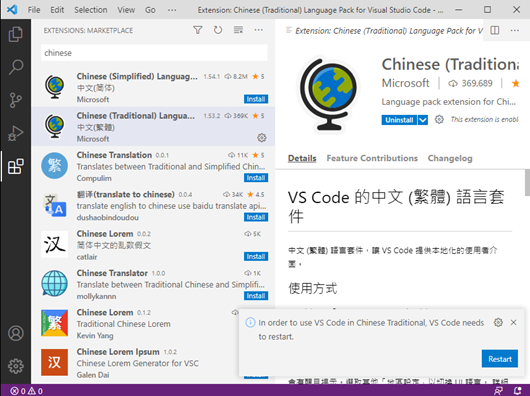
Task: Open the Selection menu
Action: click(91, 10)
